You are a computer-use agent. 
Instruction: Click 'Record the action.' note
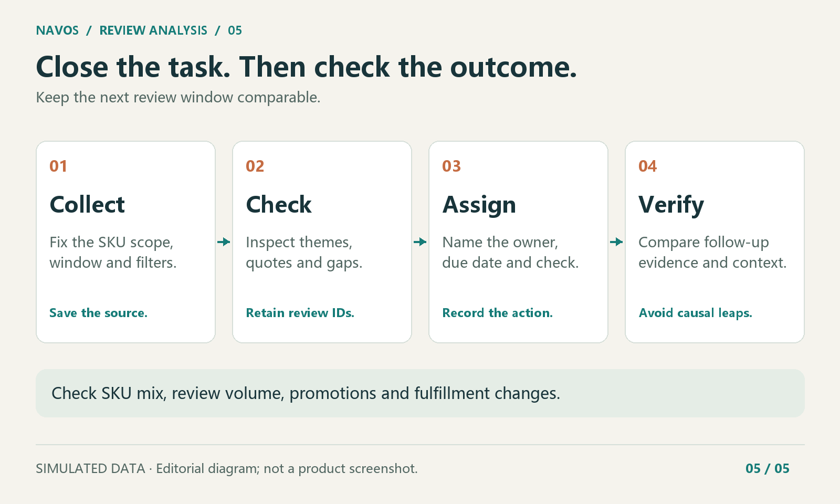click(x=497, y=313)
